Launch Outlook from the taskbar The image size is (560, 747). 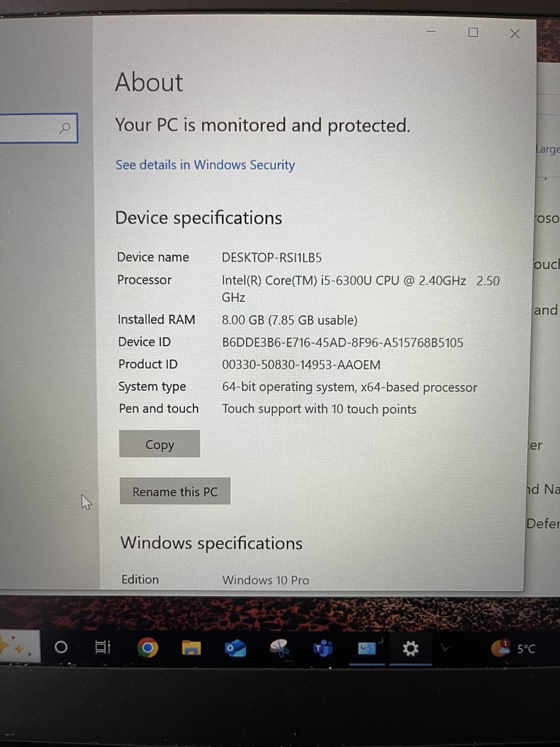[235, 648]
